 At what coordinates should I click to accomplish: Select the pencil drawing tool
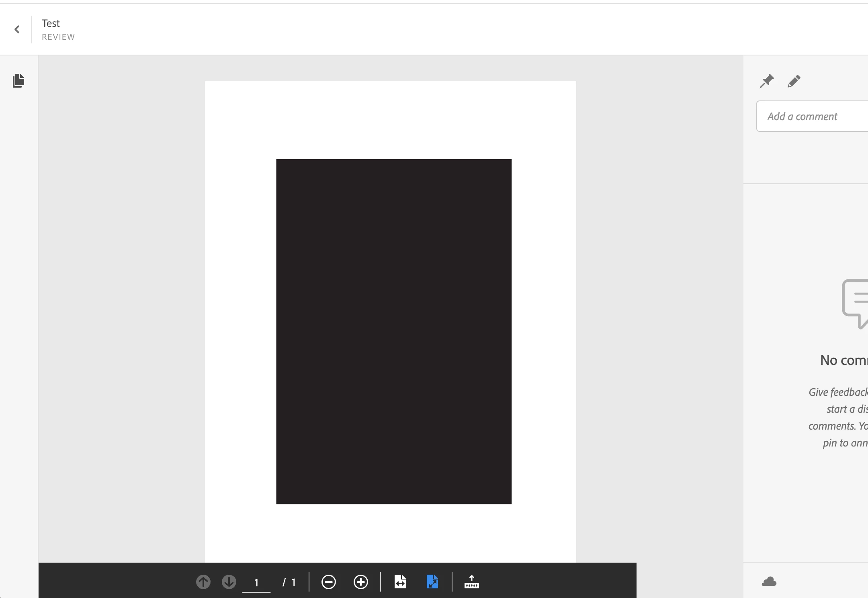pyautogui.click(x=794, y=81)
